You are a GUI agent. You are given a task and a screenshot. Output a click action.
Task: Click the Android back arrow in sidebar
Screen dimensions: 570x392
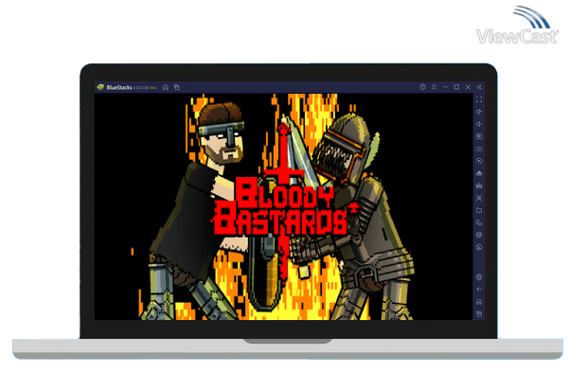click(x=479, y=290)
